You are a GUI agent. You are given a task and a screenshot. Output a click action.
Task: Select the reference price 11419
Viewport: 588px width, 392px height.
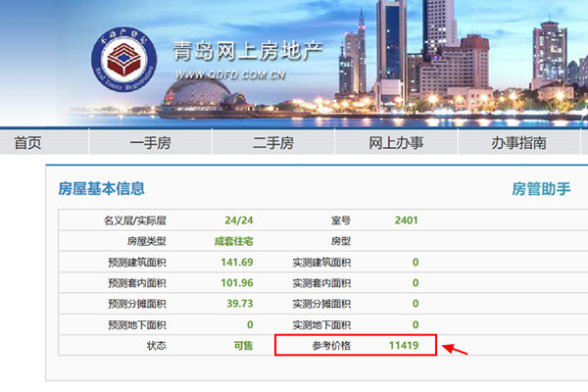404,346
